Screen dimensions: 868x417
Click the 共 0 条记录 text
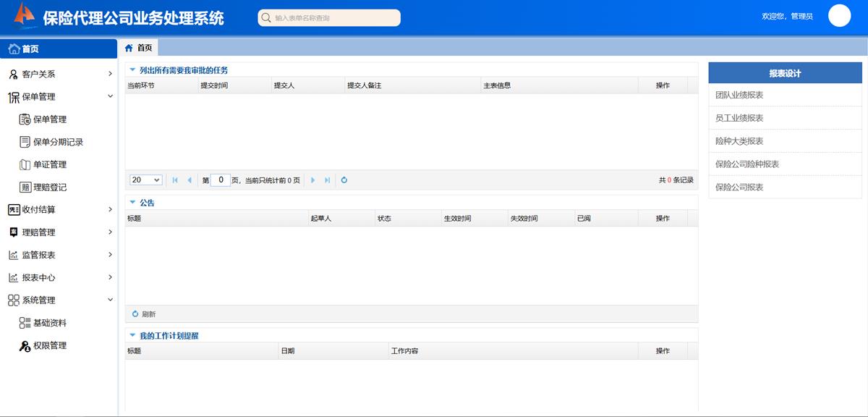pyautogui.click(x=676, y=180)
